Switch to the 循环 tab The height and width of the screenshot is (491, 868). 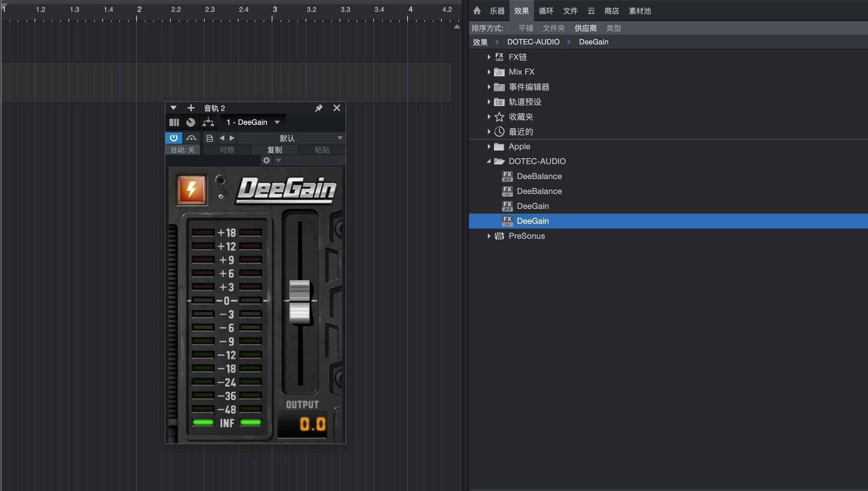(546, 11)
